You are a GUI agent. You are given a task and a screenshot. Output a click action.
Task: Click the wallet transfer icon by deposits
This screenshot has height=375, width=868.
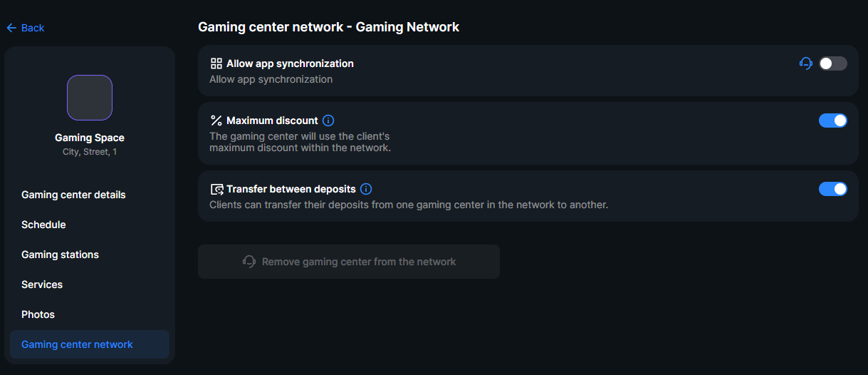tap(217, 189)
